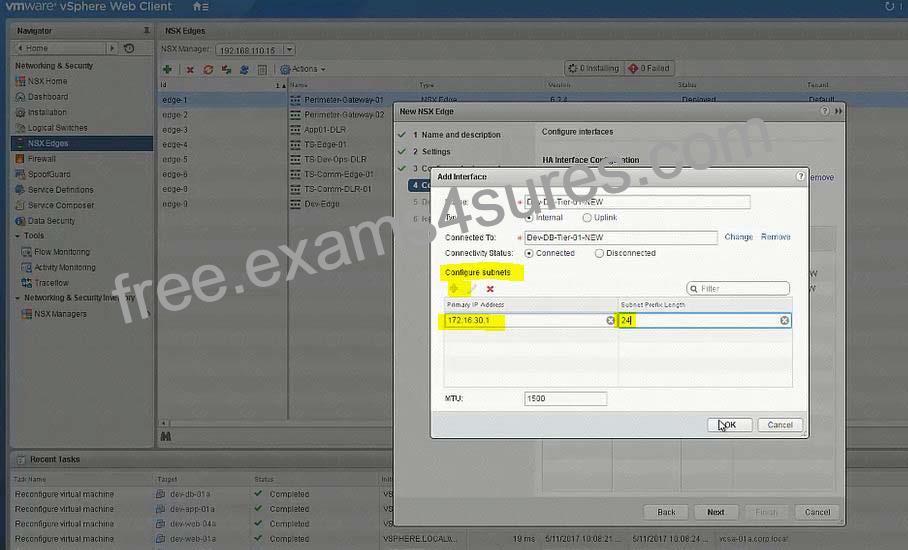Click the Change link for Connected To

tap(738, 237)
